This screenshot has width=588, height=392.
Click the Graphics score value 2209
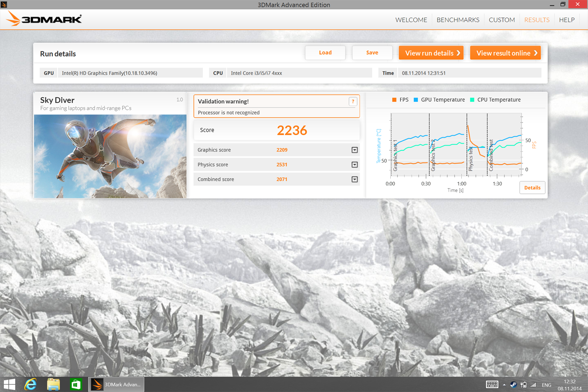tap(282, 150)
